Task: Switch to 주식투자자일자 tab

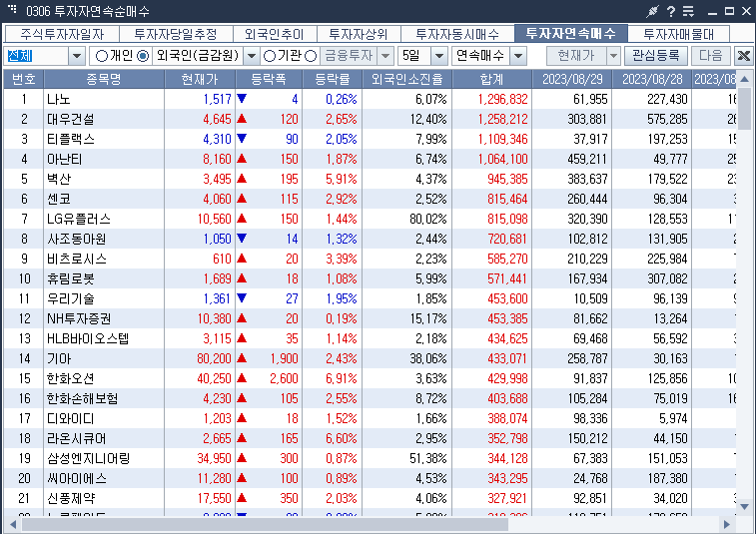Action: [62, 34]
